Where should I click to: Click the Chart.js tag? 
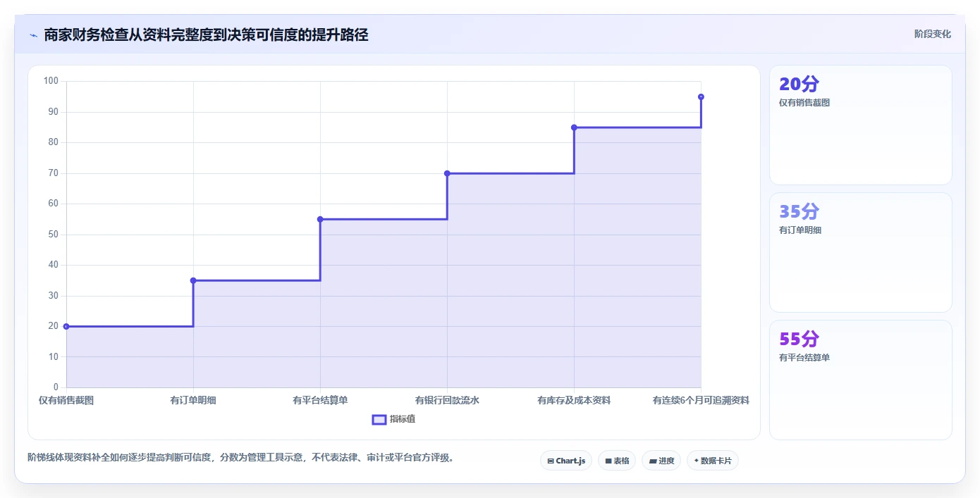click(x=566, y=461)
